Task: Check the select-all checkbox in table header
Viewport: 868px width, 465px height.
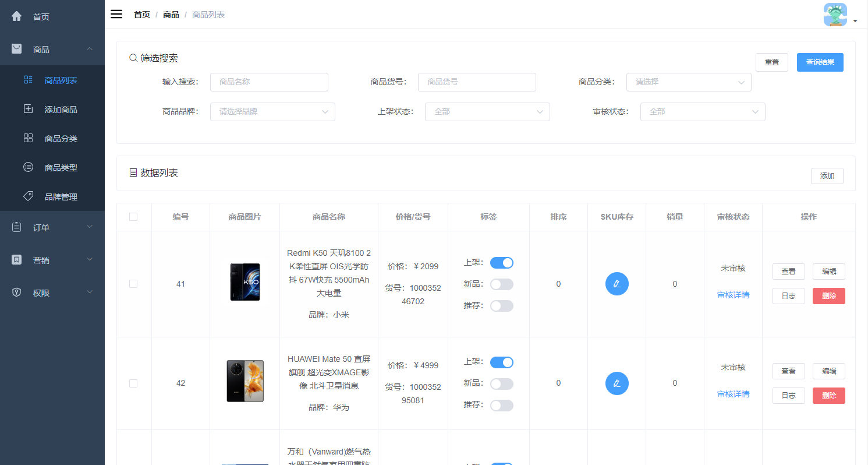Action: point(133,217)
